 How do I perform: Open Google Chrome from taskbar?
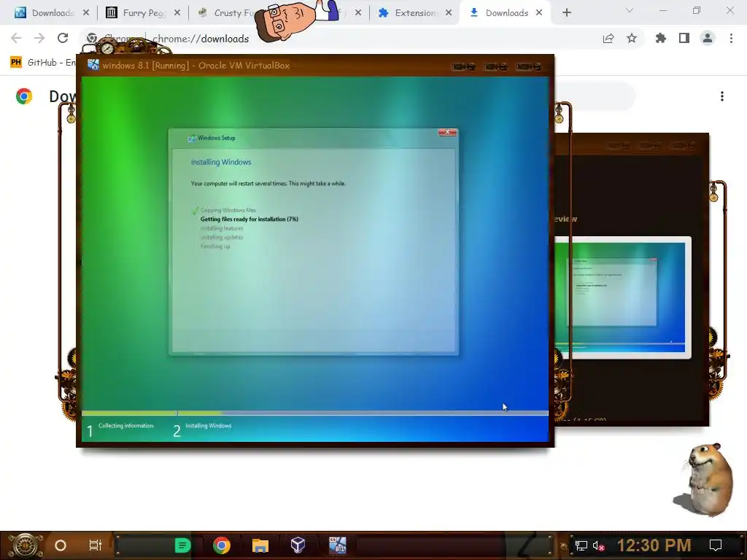point(222,545)
